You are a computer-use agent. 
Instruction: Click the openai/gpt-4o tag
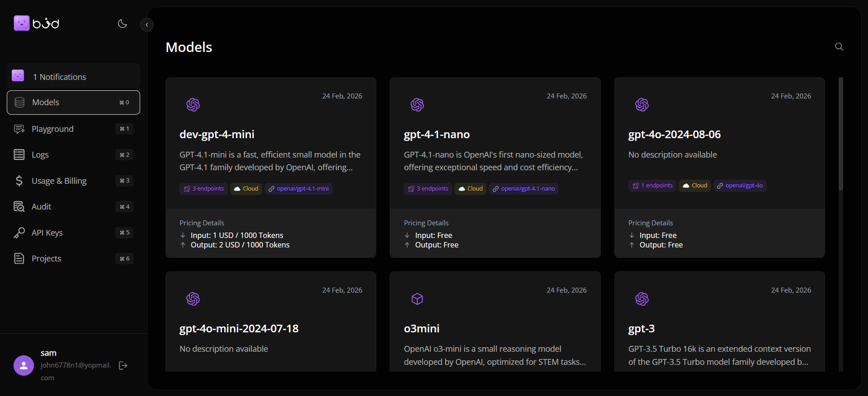pyautogui.click(x=740, y=186)
